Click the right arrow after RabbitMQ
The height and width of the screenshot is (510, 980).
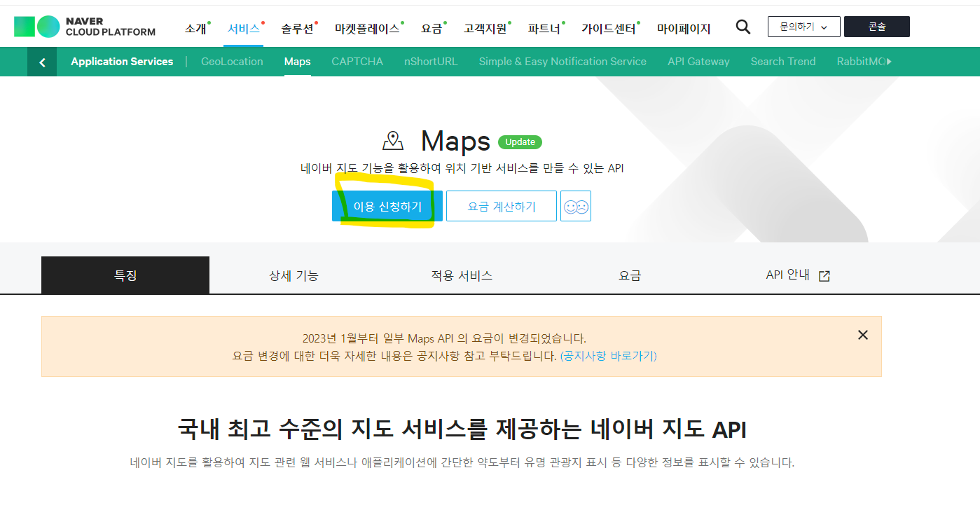point(889,62)
